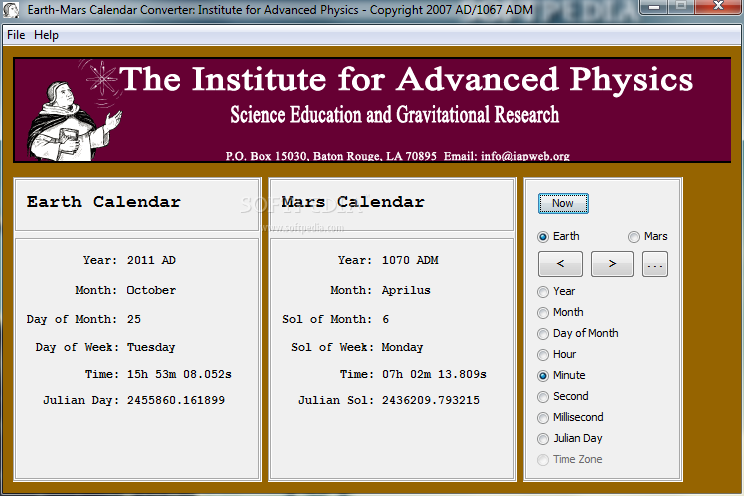Click the info@iapweb.org email text
The width and height of the screenshot is (744, 496).
tap(525, 156)
